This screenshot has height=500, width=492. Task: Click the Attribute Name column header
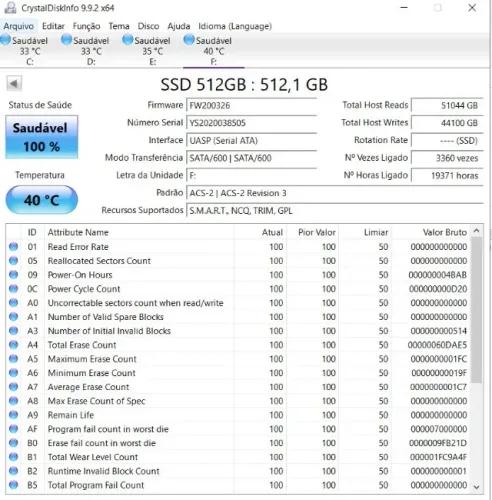(139, 232)
